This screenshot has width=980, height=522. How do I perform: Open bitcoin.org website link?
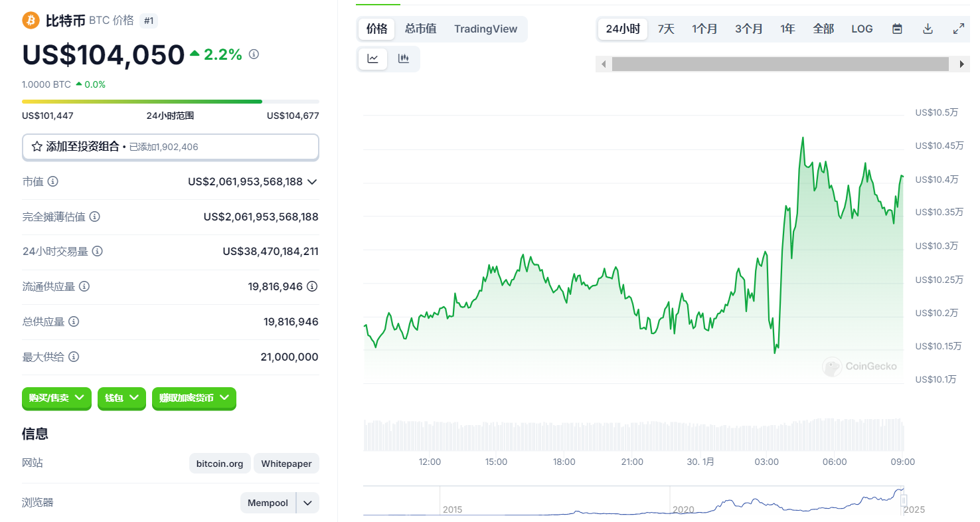220,464
